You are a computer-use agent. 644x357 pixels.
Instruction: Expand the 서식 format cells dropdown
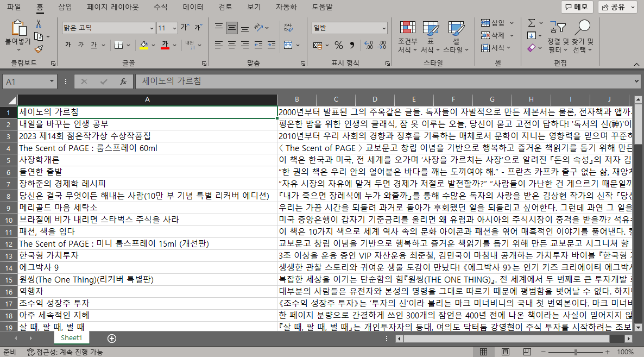pos(508,48)
